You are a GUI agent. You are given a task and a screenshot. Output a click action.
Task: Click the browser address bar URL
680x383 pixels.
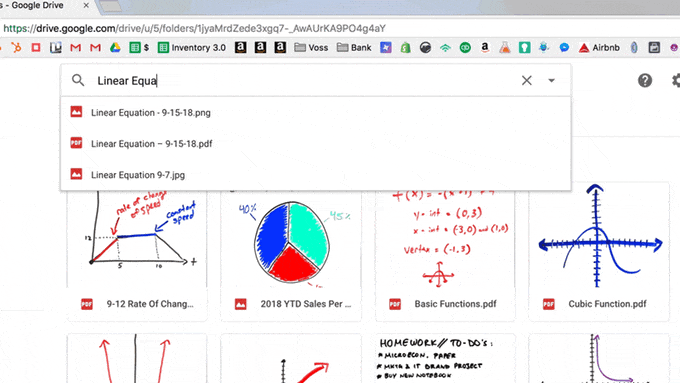[x=194, y=29]
